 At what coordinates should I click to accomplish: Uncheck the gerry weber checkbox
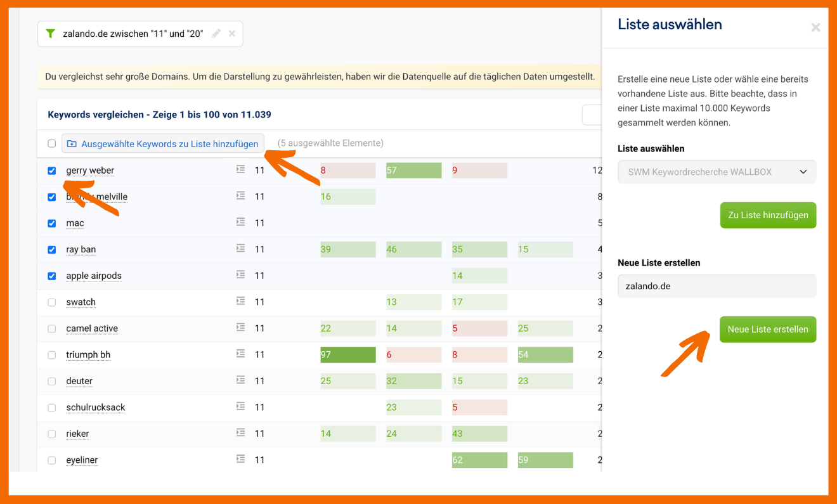tap(52, 171)
